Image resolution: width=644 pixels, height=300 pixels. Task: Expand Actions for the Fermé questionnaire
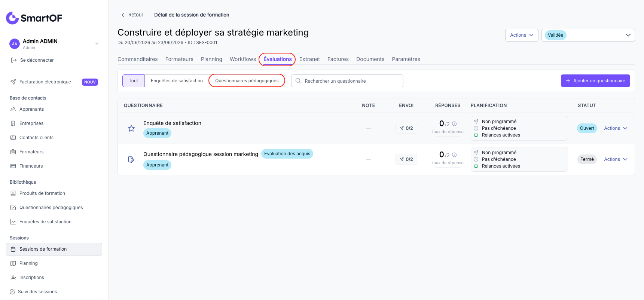pyautogui.click(x=616, y=159)
